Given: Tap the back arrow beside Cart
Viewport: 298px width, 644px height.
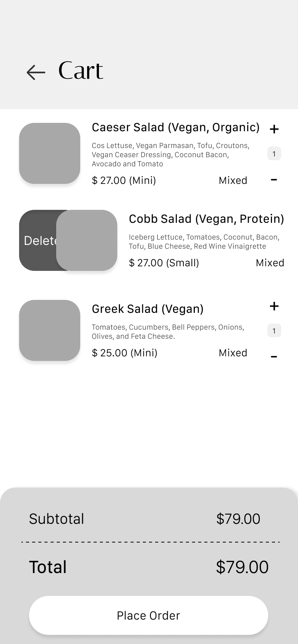Looking at the screenshot, I should tap(36, 72).
